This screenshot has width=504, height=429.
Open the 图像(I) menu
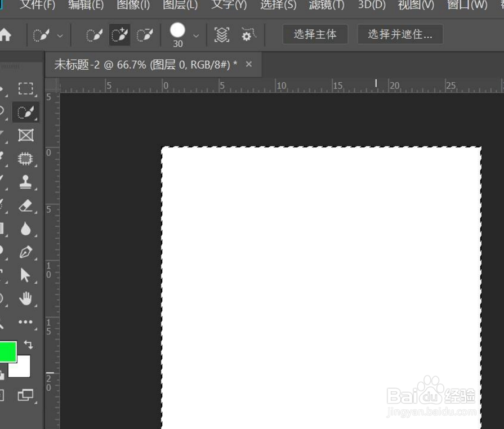[133, 5]
